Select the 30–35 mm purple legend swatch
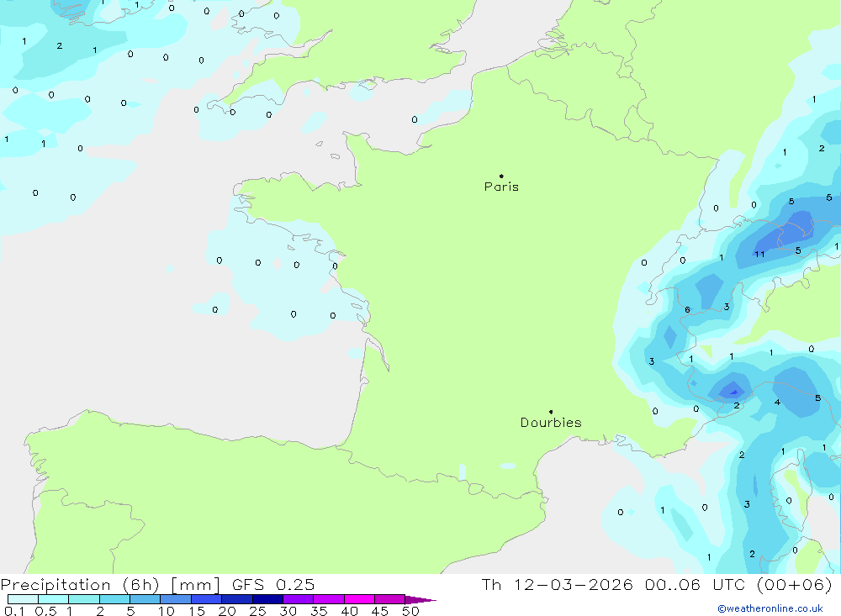This screenshot has height=616, width=841. point(299,599)
